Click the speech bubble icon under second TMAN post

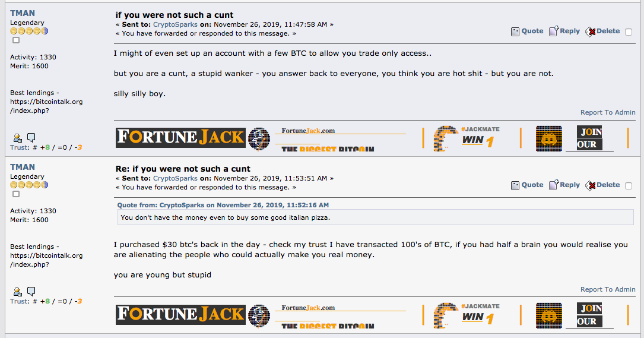coord(31,291)
